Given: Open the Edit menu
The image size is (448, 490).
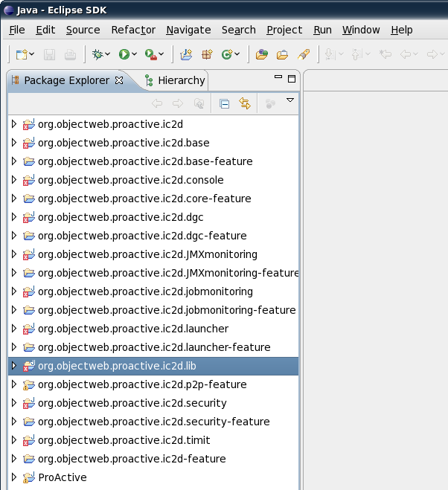Looking at the screenshot, I should pyautogui.click(x=45, y=30).
